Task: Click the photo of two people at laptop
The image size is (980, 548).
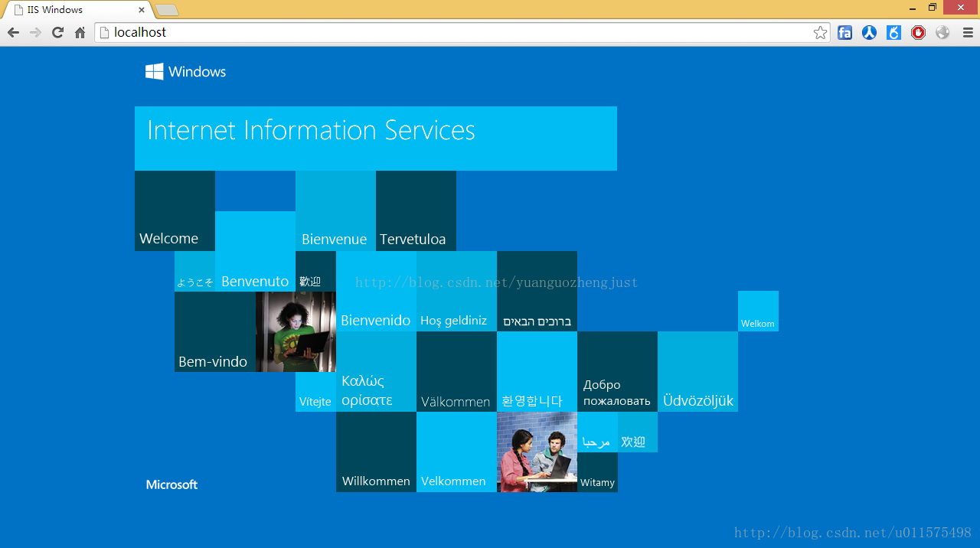Action: (537, 452)
